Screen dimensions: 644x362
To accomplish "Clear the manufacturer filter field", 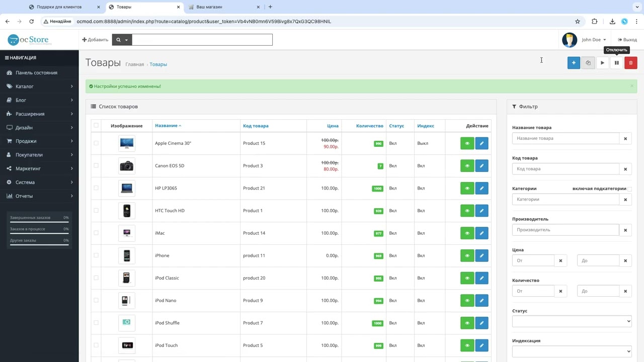I will 625,230.
